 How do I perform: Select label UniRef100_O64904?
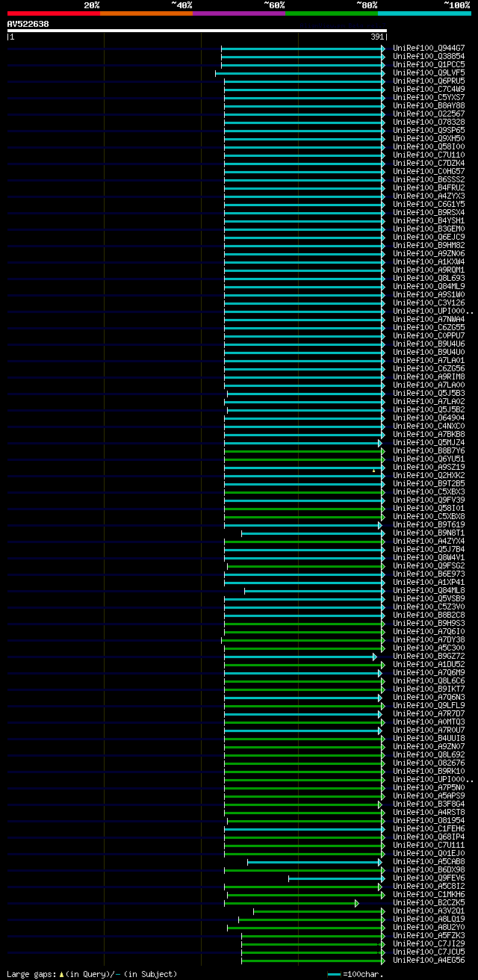tap(429, 418)
